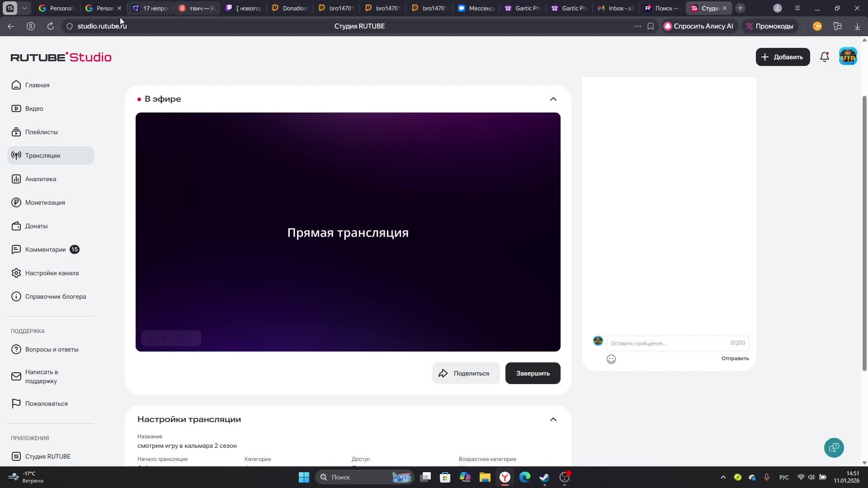This screenshot has height=488, width=868.
Task: Collapse the В эфире section
Action: [x=553, y=99]
